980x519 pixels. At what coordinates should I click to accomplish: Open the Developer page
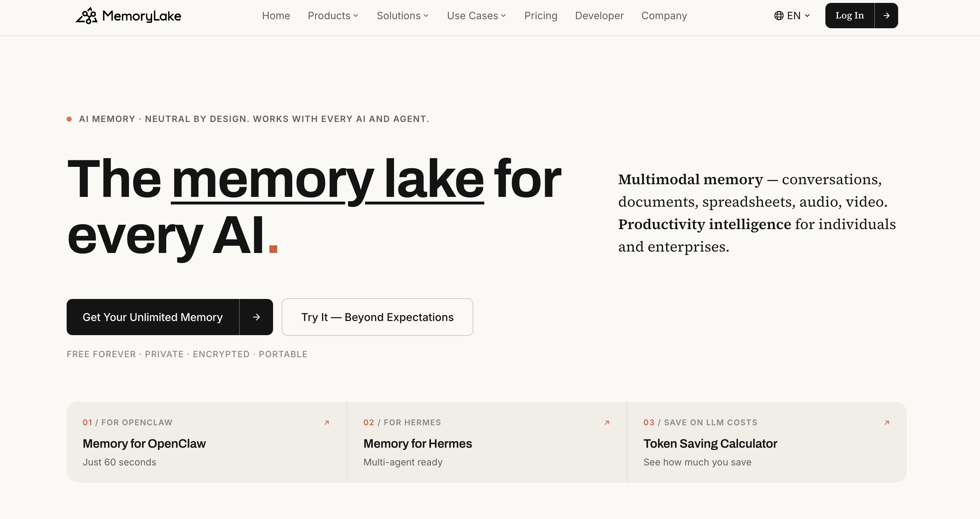599,16
